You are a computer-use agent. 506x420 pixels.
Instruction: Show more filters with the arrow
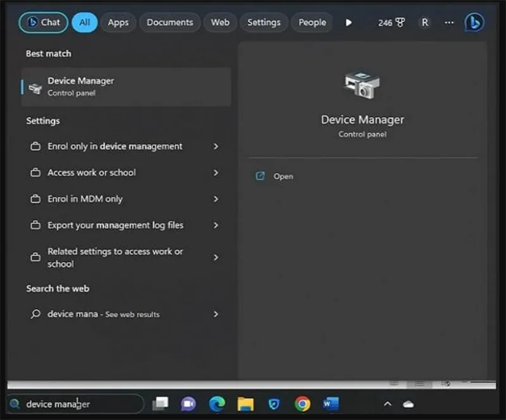pyautogui.click(x=349, y=23)
